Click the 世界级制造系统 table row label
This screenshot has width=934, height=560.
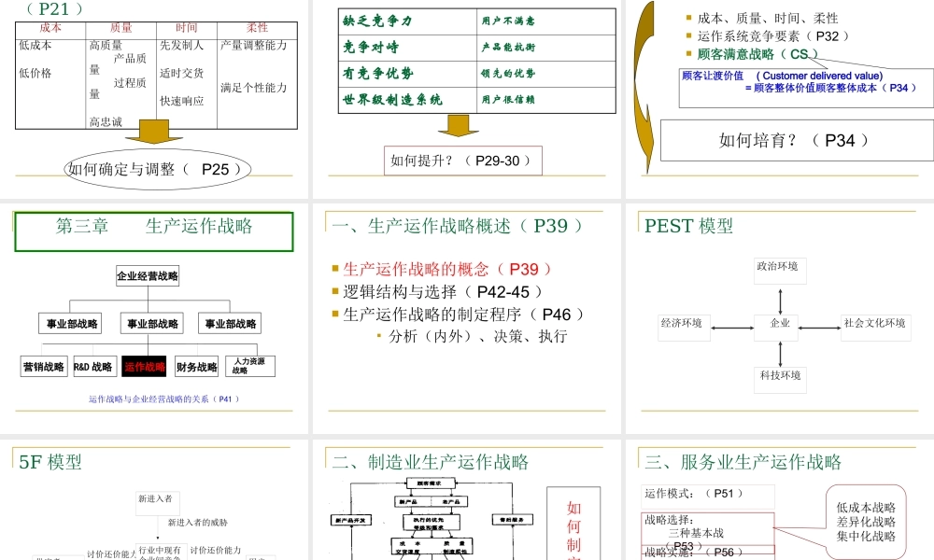click(x=392, y=100)
